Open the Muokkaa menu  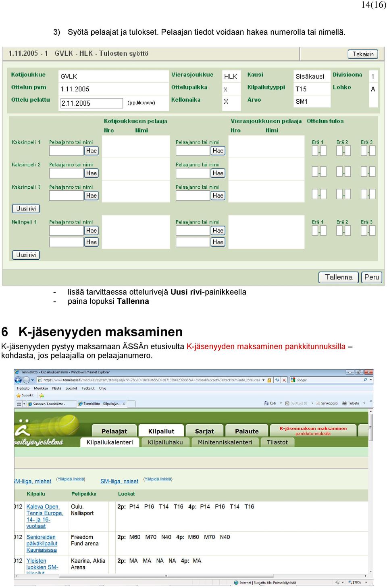tap(41, 388)
